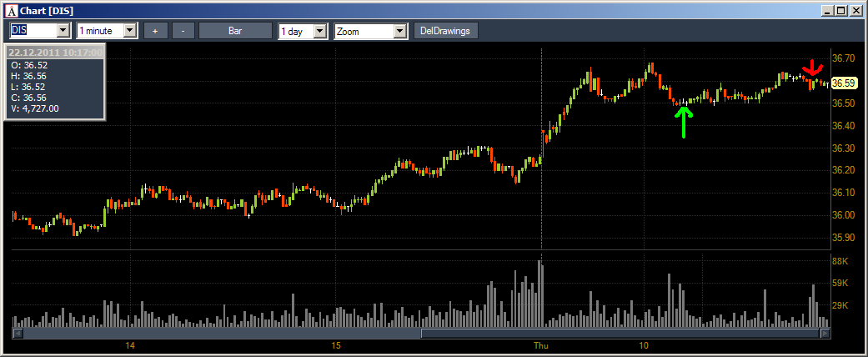Viewport: 868px width, 357px height.
Task: Click the 22.12.2011 10:17:00 timestamp header
Action: point(56,53)
